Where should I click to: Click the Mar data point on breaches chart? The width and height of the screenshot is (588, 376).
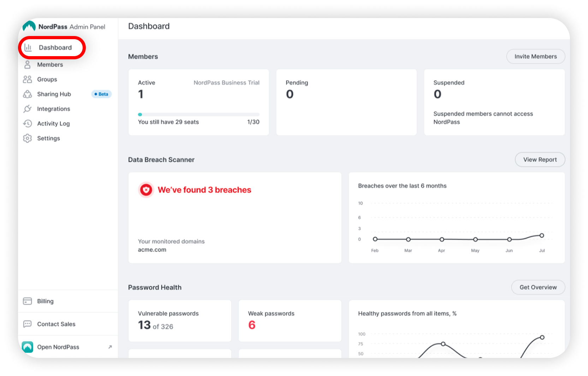408,239
